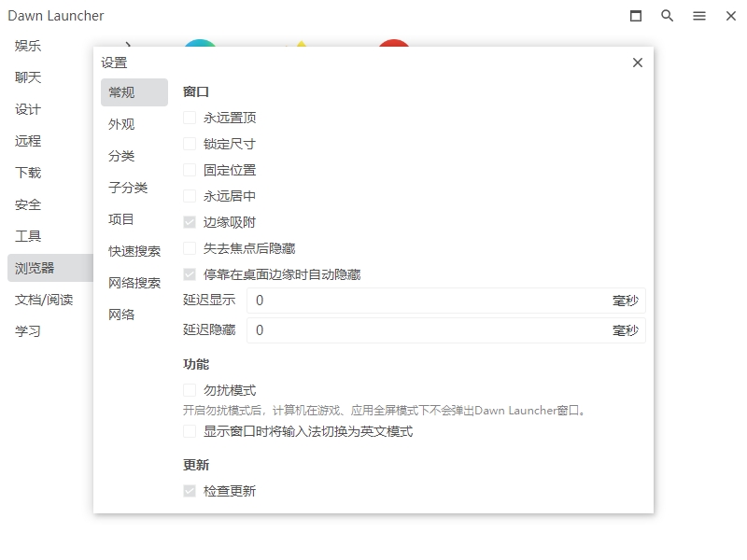747x560 pixels.
Task: Check the 固定位置 option
Action: click(190, 170)
